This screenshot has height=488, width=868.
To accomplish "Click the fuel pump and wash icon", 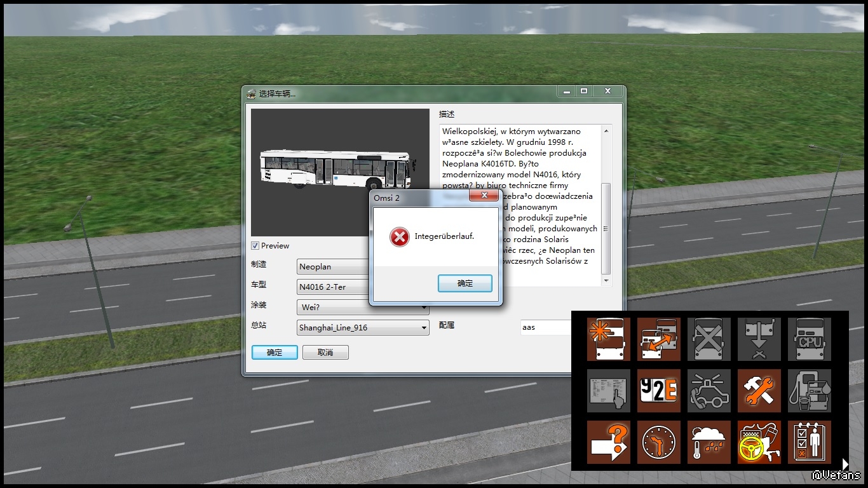I will (x=810, y=391).
